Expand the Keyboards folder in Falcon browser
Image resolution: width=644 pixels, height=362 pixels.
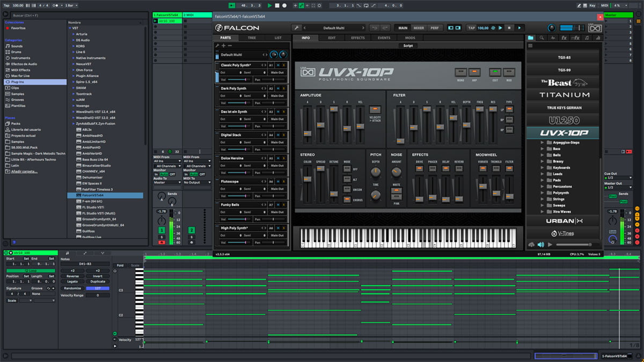pyautogui.click(x=543, y=168)
